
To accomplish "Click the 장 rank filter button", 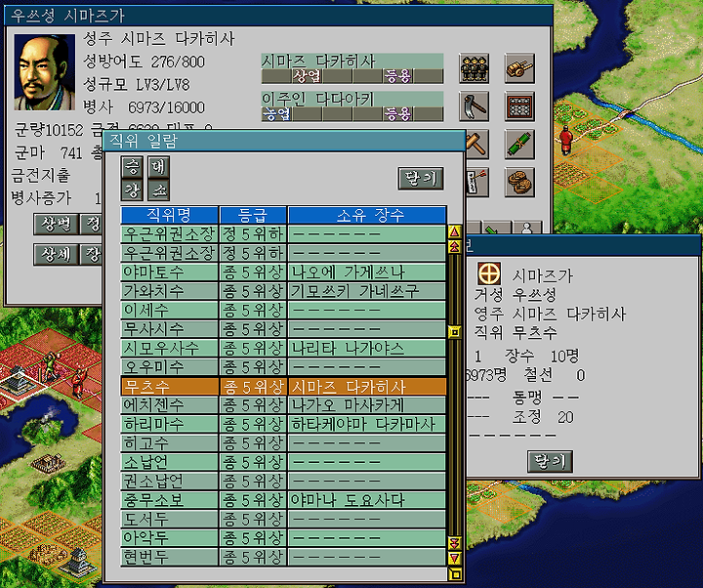I will coord(132,189).
